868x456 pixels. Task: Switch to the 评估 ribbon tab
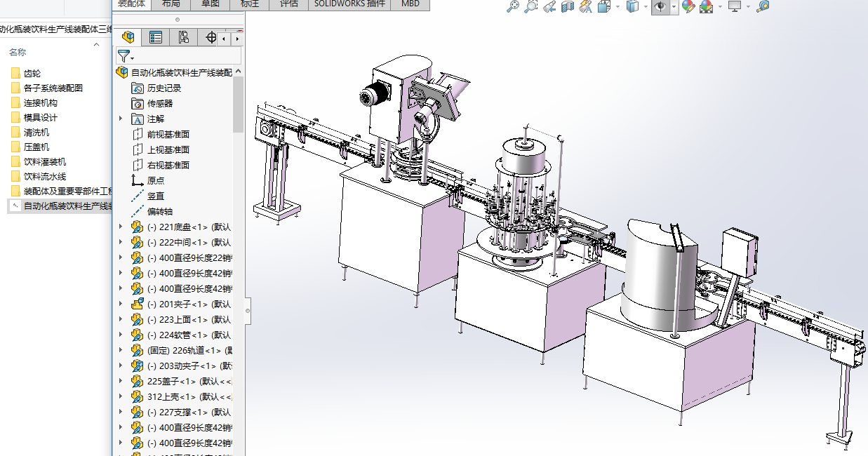(x=288, y=4)
